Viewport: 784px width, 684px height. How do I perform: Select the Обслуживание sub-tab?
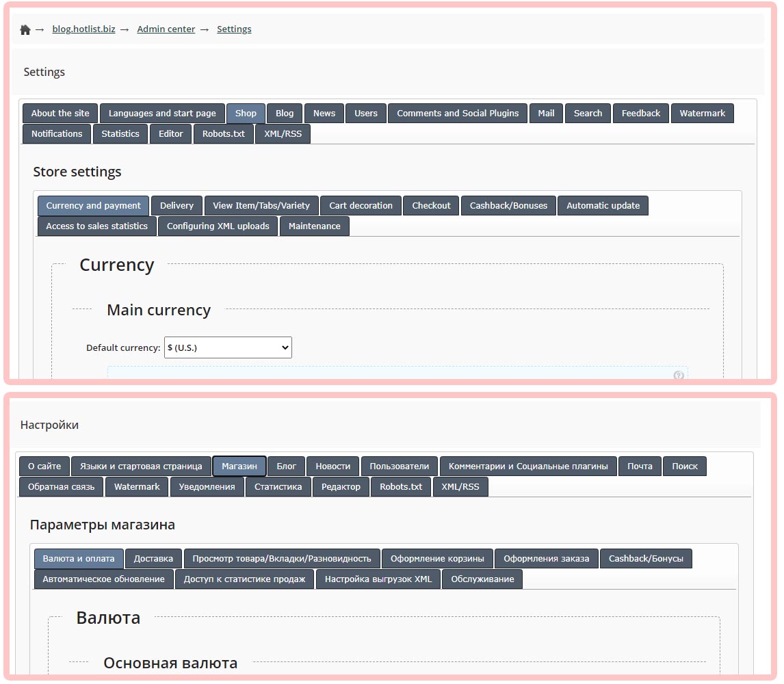482,579
